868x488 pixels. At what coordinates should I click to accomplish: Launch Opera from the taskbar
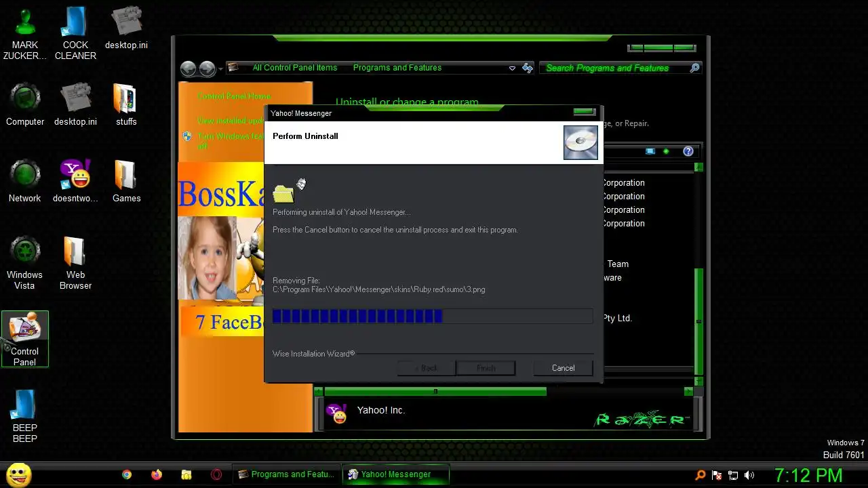[216, 474]
